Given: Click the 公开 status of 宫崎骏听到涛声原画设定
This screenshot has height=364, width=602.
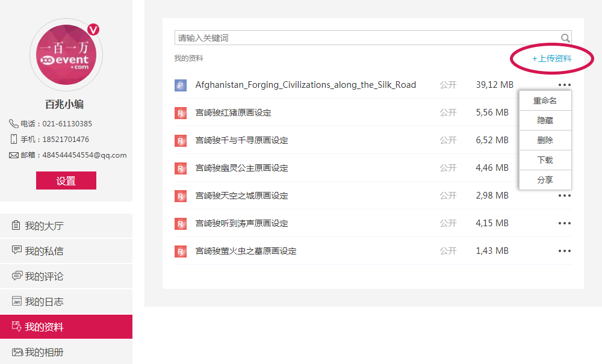Looking at the screenshot, I should click(x=448, y=223).
